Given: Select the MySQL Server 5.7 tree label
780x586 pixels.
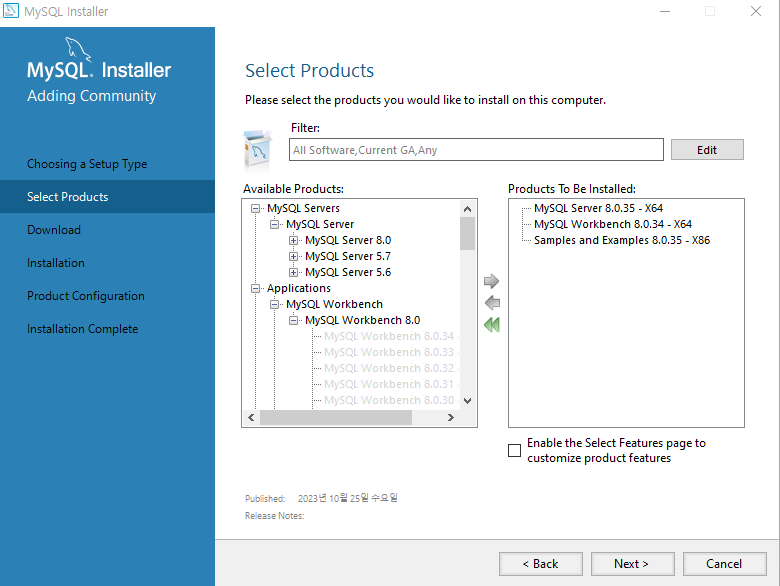Looking at the screenshot, I should [x=348, y=256].
